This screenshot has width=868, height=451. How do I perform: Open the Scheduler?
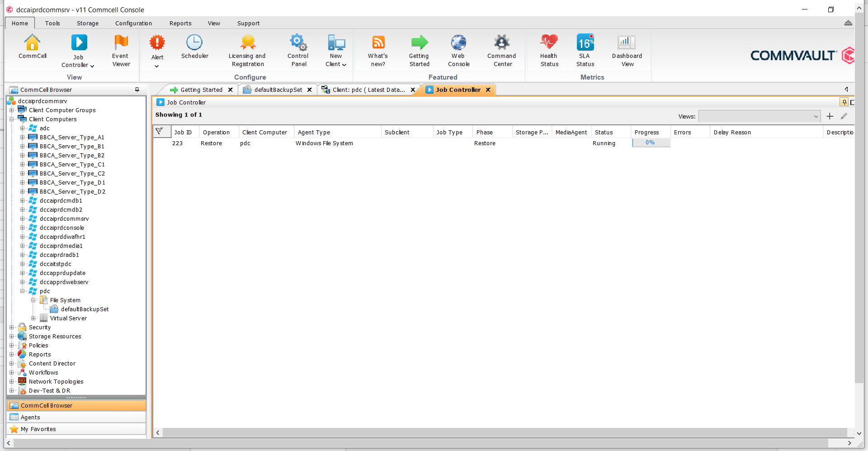coord(194,47)
